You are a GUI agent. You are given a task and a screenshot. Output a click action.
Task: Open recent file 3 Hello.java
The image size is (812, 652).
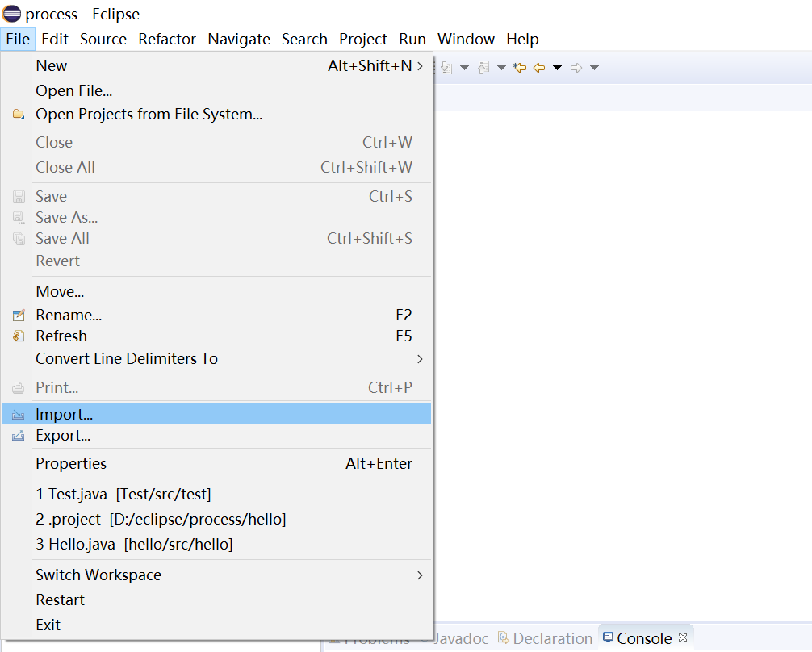tap(216, 544)
